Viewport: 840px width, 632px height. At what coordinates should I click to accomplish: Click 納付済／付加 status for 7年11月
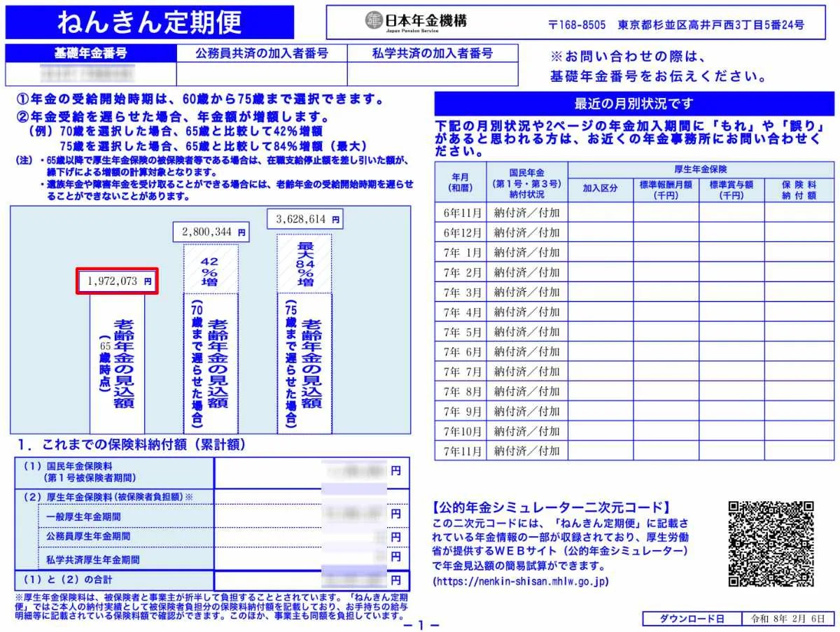527,450
